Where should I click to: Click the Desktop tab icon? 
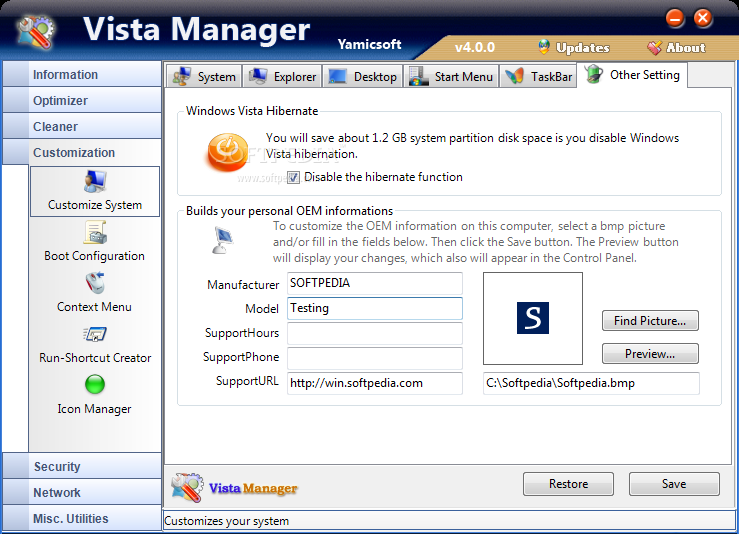tap(337, 76)
